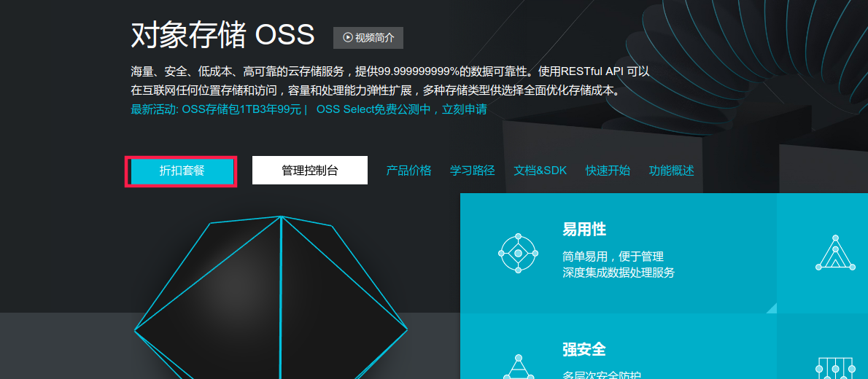Click the 强安全 triangle icon
The width and height of the screenshot is (868, 379).
point(519,367)
